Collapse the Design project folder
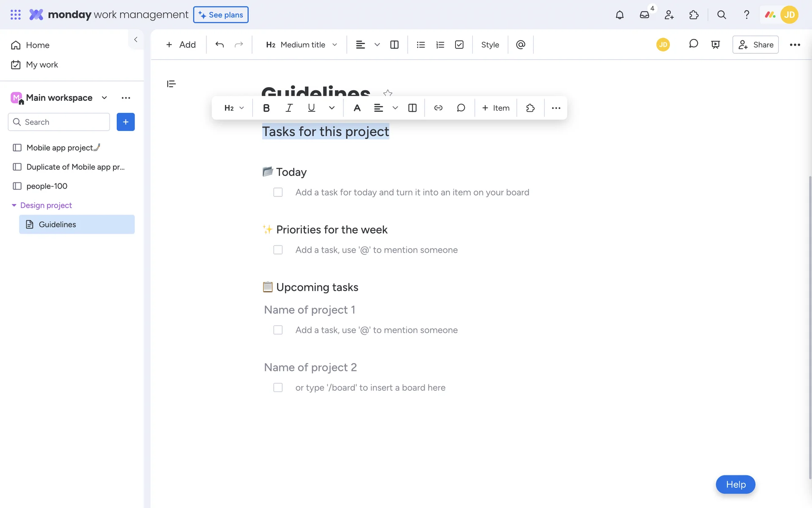The width and height of the screenshot is (812, 508). pyautogui.click(x=14, y=205)
